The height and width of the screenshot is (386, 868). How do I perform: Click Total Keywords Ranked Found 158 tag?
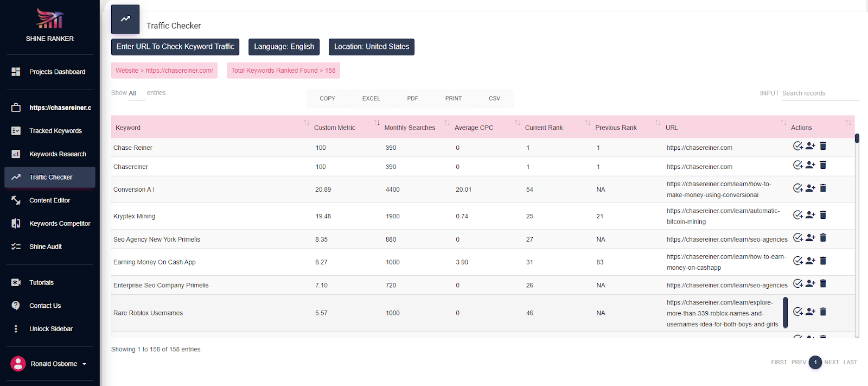pos(283,71)
